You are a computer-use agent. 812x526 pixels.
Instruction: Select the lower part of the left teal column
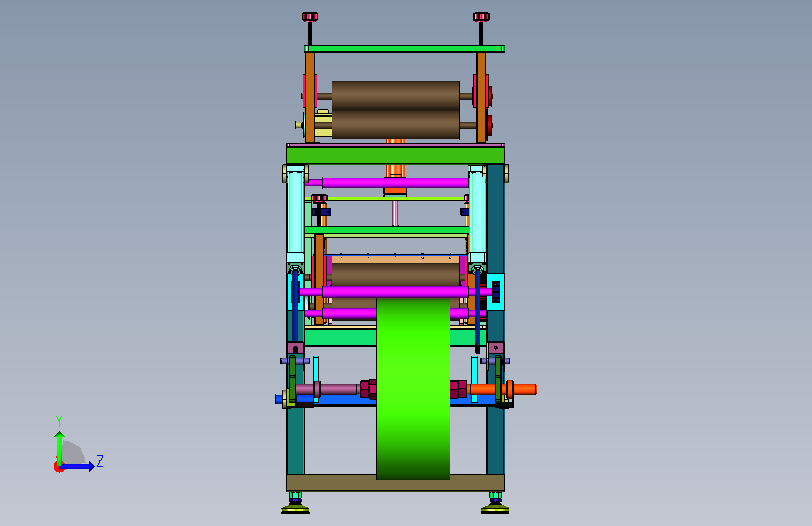pos(295,441)
